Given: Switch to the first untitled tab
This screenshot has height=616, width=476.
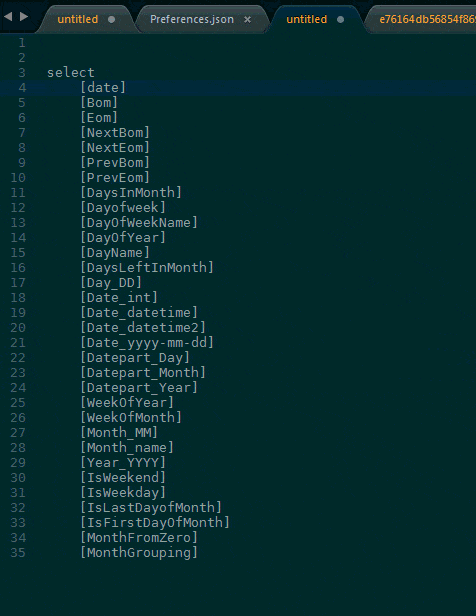Looking at the screenshot, I should pyautogui.click(x=78, y=19).
